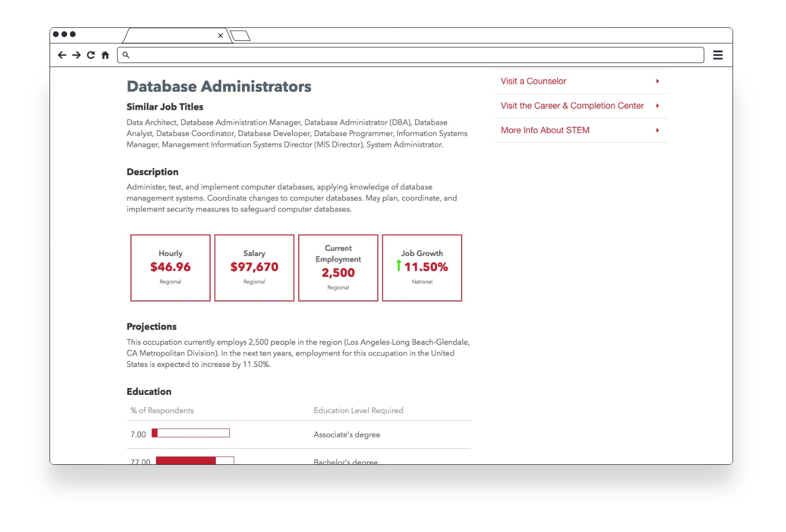Viewport: 786px width, 532px height.
Task: Expand arrow beside Career & Completion Center
Action: click(657, 106)
